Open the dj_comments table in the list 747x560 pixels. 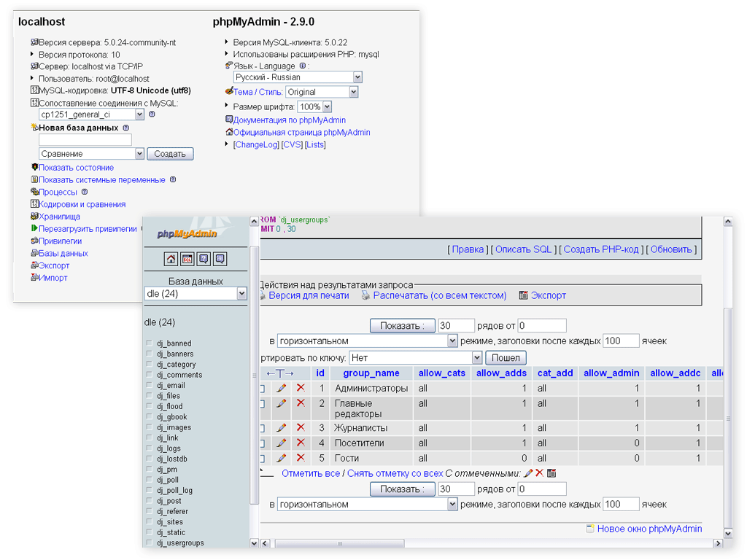click(x=179, y=375)
